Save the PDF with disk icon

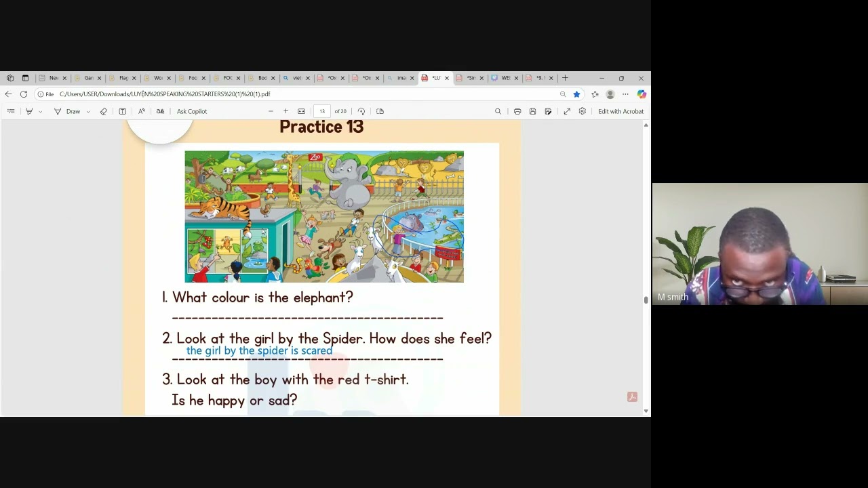pos(532,111)
